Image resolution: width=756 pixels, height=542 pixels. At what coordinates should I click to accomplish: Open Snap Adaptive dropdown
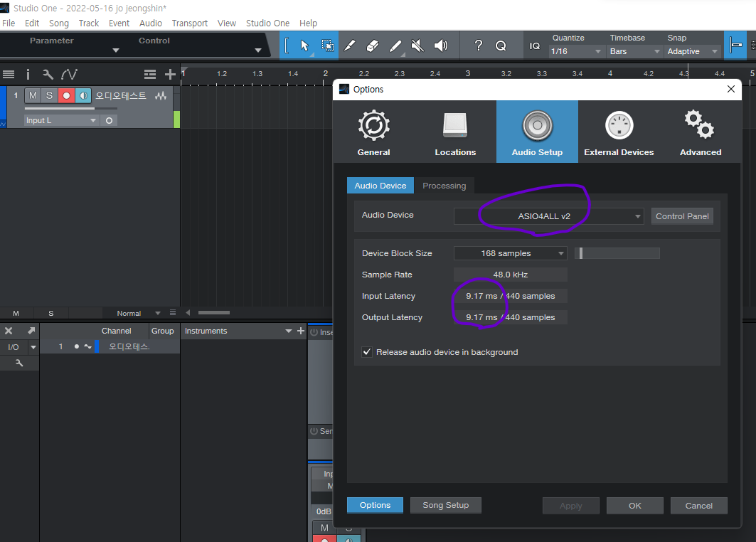tap(693, 51)
